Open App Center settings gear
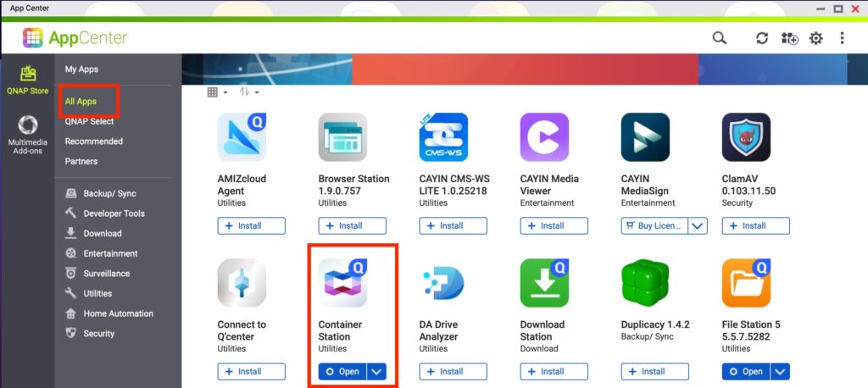The width and height of the screenshot is (868, 388). coord(816,38)
